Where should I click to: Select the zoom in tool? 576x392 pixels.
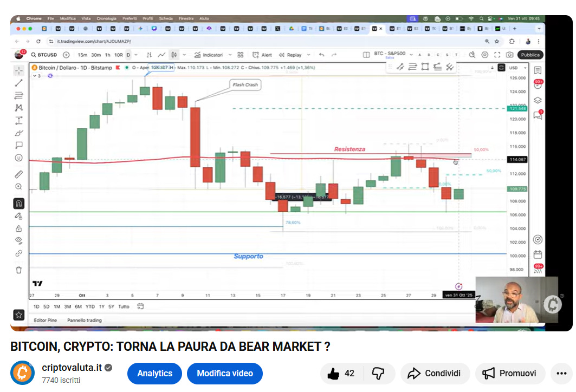(19, 186)
